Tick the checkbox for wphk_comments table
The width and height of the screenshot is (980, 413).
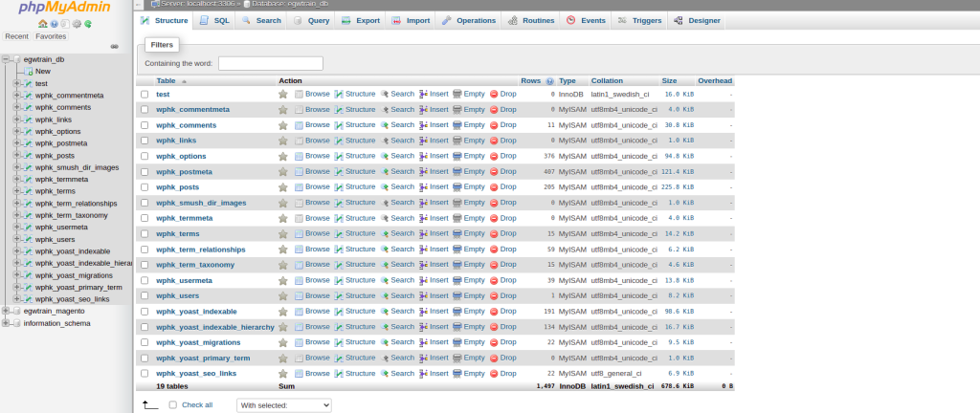pyautogui.click(x=145, y=125)
